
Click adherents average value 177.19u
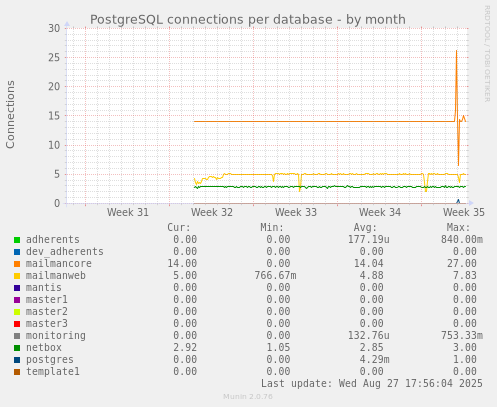(x=369, y=239)
